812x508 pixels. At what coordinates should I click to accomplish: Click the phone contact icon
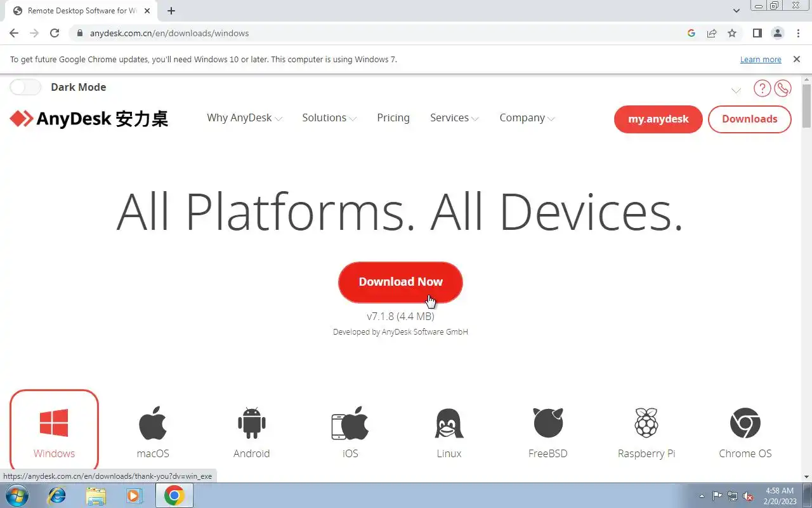pos(783,88)
